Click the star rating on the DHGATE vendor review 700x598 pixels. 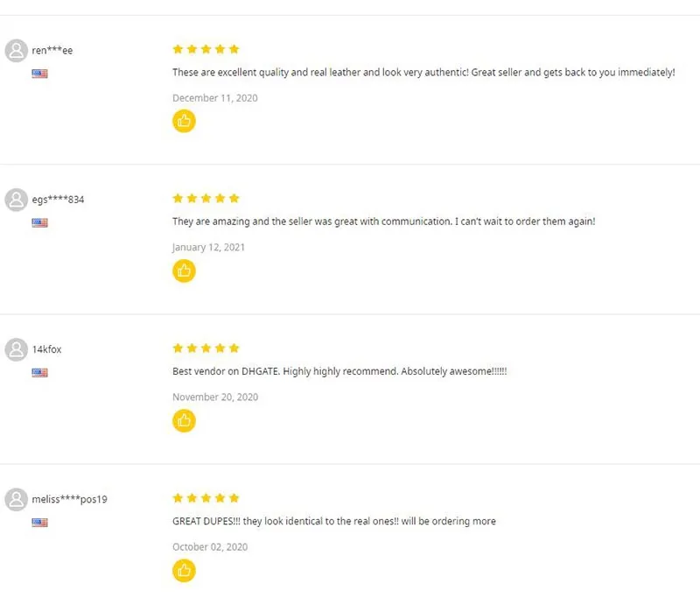pyautogui.click(x=206, y=348)
